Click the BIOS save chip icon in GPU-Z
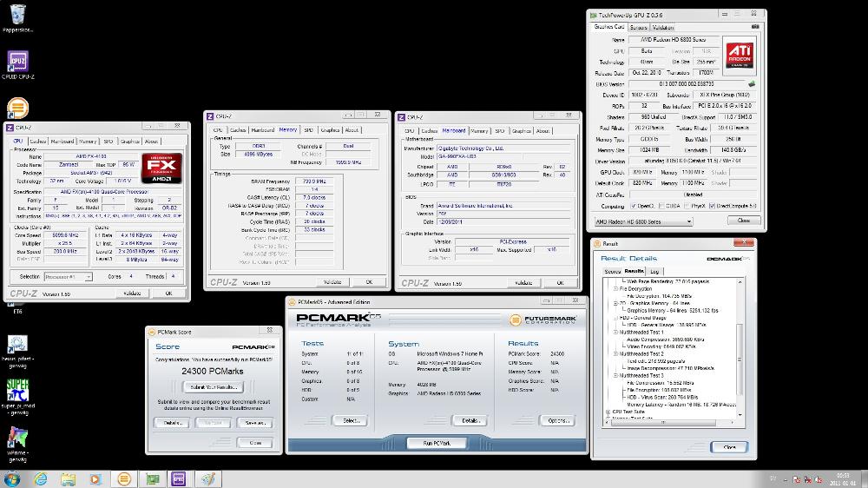 tap(751, 83)
